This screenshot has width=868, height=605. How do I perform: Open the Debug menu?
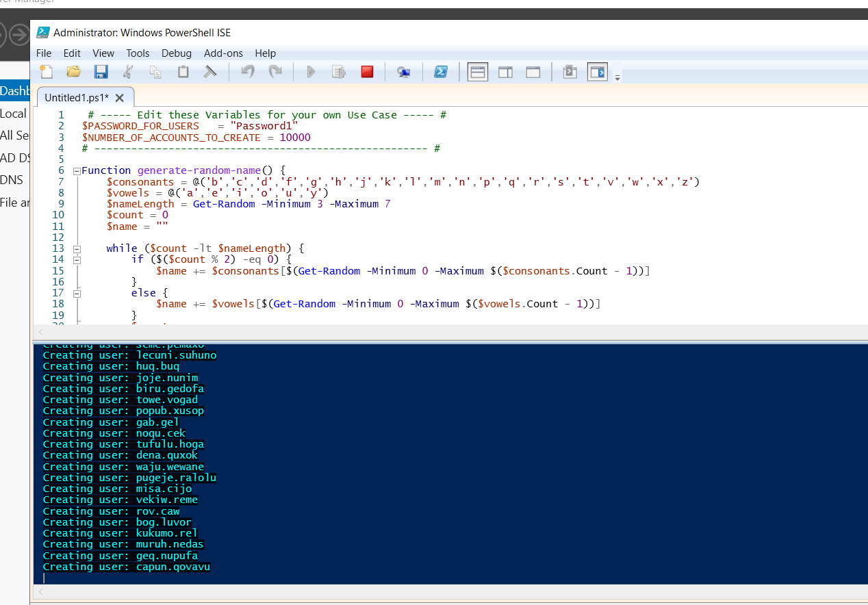177,53
